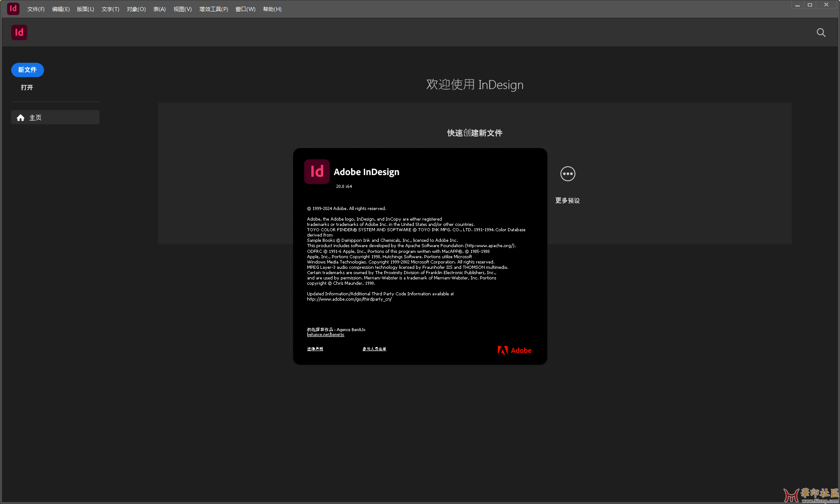Viewport: 840px width, 504px height.
Task: Open the behance.net/benetjo link
Action: tap(325, 335)
